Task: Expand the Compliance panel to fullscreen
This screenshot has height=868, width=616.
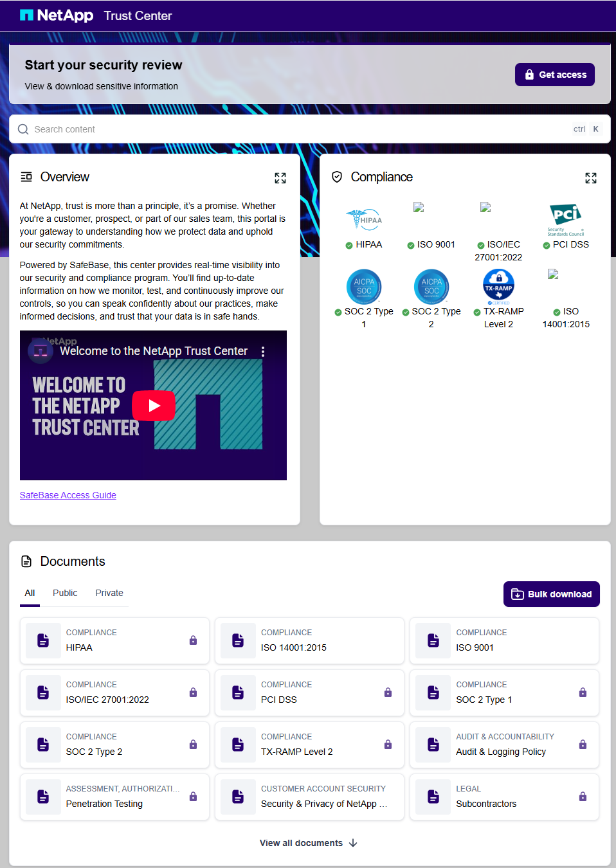Action: click(x=591, y=178)
